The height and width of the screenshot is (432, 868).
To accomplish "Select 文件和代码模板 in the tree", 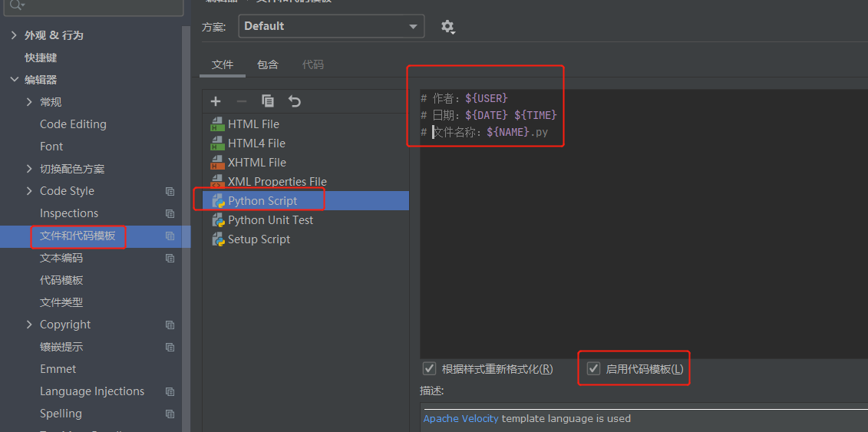I will point(78,236).
